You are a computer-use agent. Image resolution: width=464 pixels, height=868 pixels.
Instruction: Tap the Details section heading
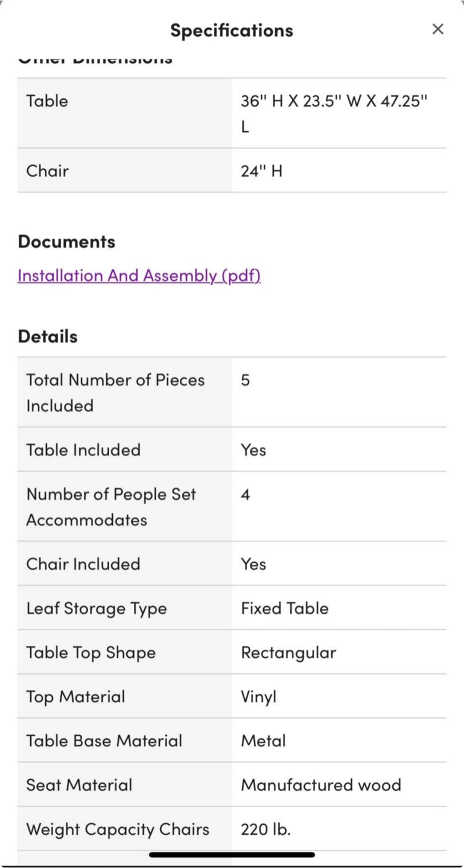click(48, 336)
